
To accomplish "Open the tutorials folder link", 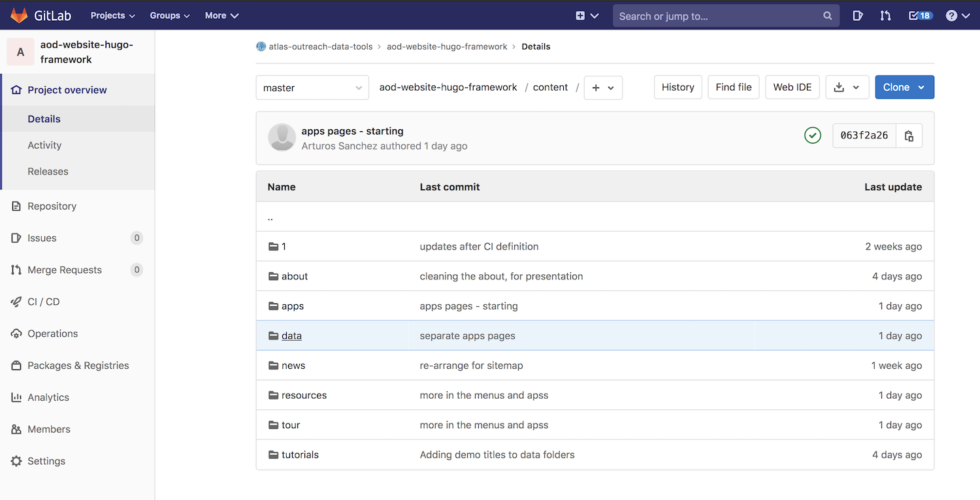I will pyautogui.click(x=300, y=455).
